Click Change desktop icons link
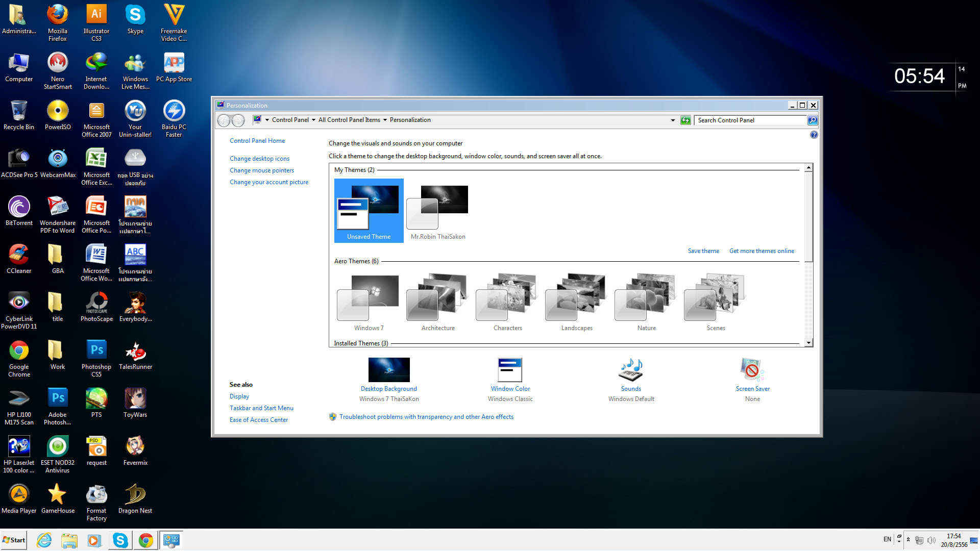The width and height of the screenshot is (980, 551). [259, 159]
